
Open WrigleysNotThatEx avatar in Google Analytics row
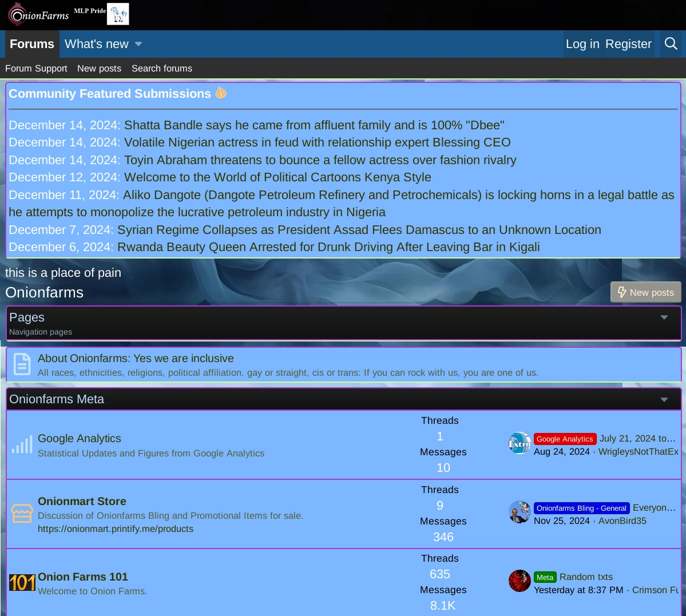coord(520,443)
